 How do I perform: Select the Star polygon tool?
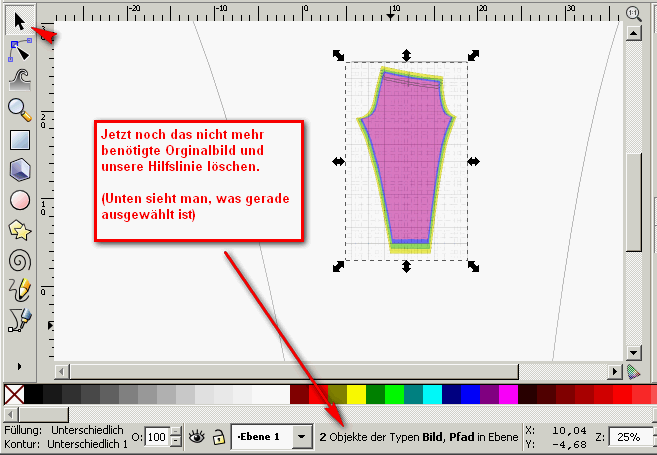tap(19, 230)
